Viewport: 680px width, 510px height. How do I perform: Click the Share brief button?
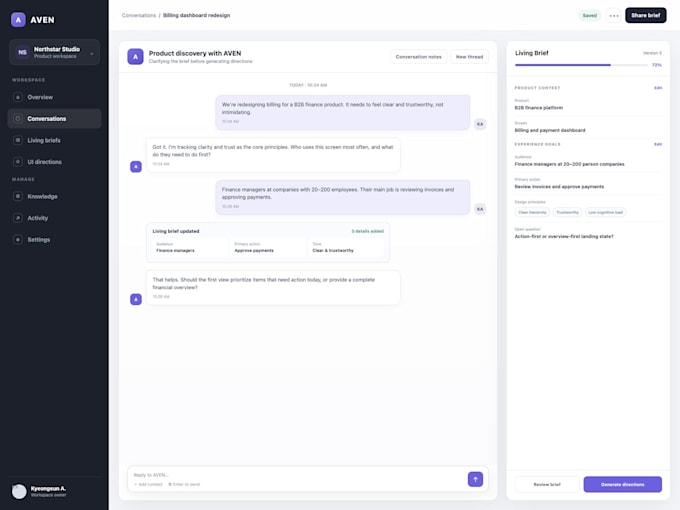tap(645, 15)
